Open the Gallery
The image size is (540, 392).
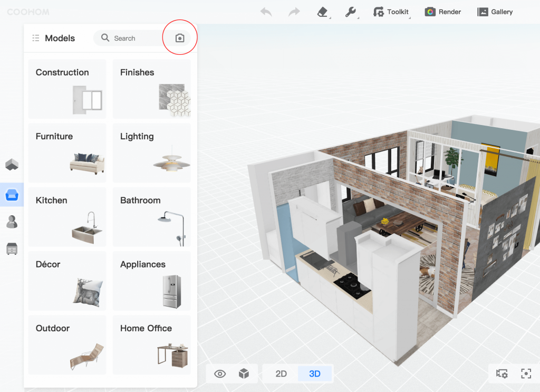(495, 12)
